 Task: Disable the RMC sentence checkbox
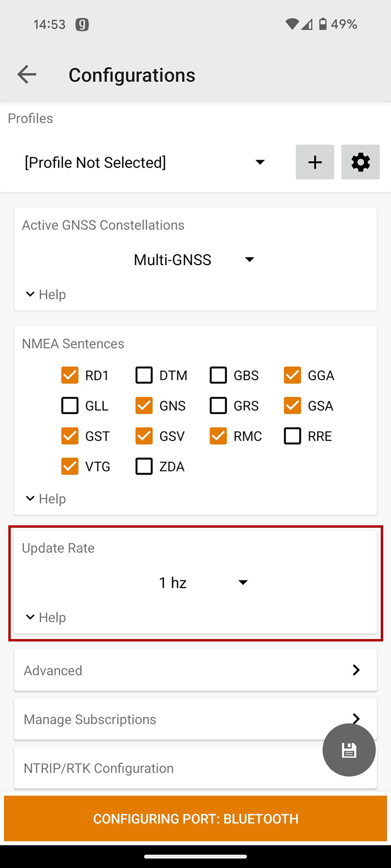(x=218, y=436)
